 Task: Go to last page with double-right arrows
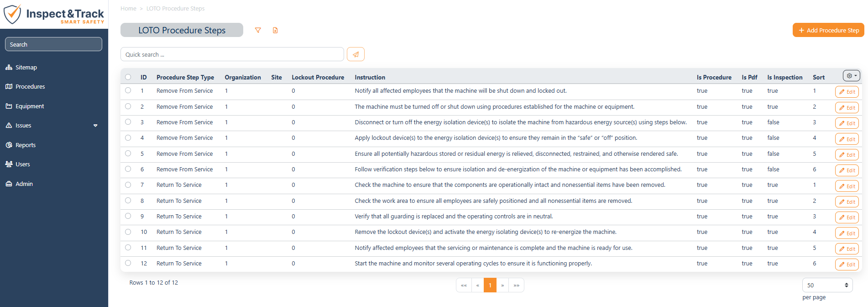click(x=516, y=285)
